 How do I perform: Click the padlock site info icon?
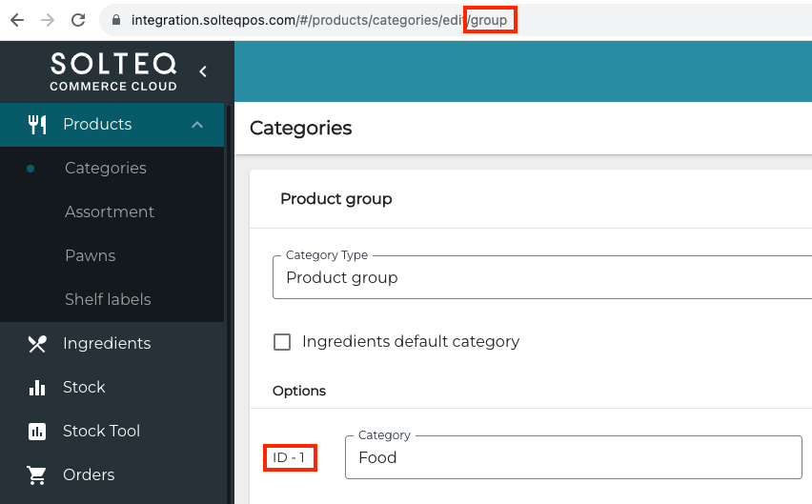click(x=115, y=20)
